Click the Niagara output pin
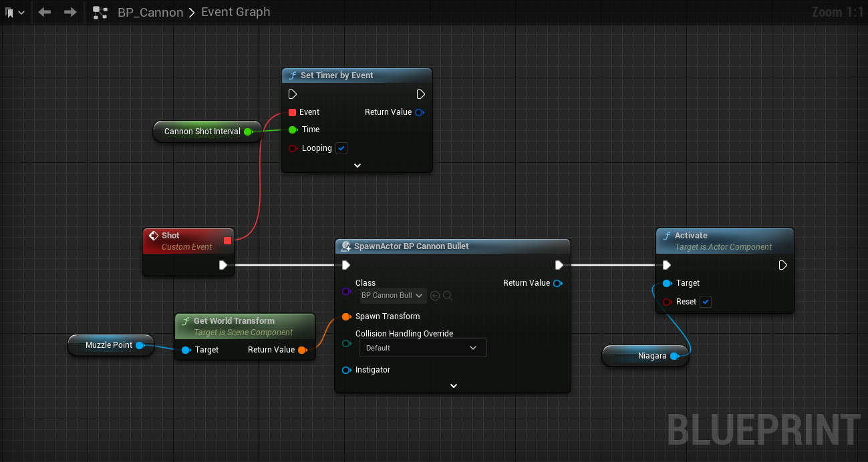The height and width of the screenshot is (462, 868). coord(675,356)
